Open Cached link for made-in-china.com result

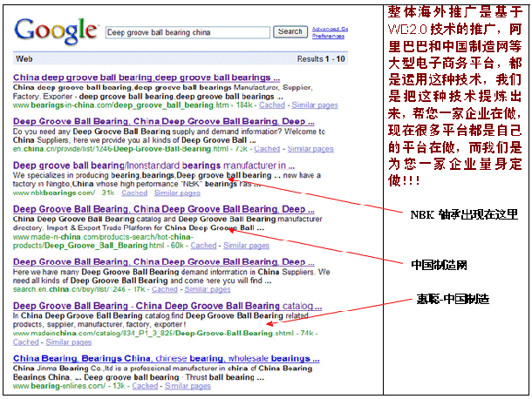pos(203,246)
